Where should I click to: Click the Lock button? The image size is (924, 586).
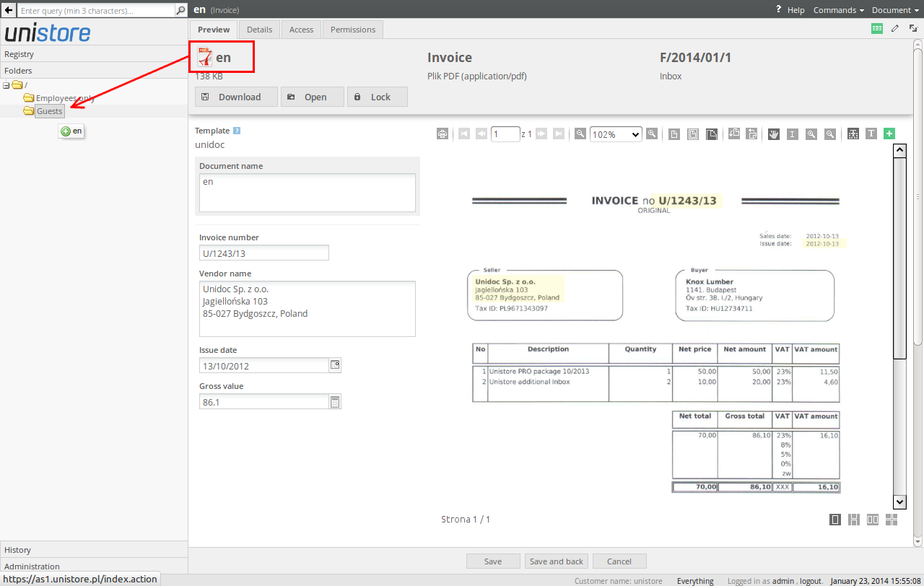click(x=378, y=97)
